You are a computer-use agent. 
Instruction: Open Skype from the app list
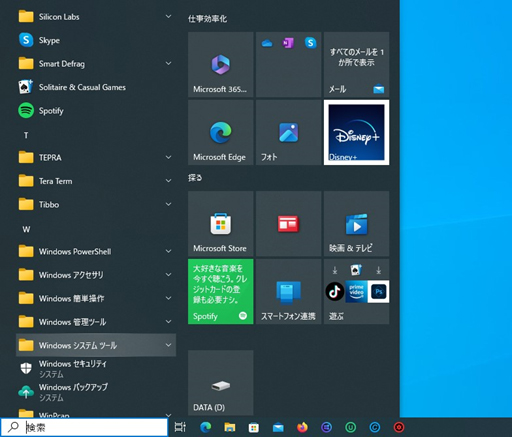[x=96, y=40]
